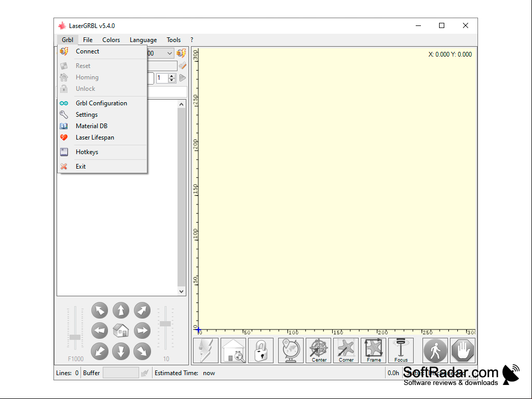Screen dimensions: 532x399
Task: Click the keyboard icon beside Hotkeys
Action: [x=64, y=152]
